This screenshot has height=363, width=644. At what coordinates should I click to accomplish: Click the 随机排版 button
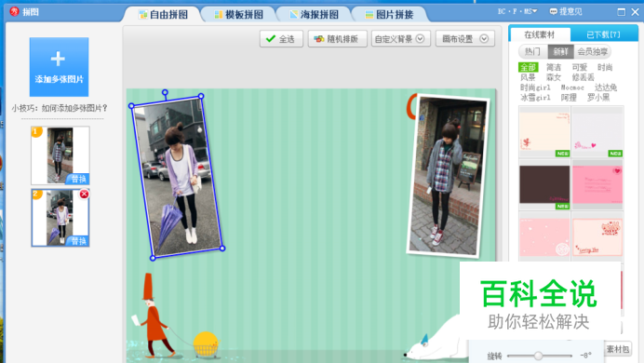[x=337, y=39]
